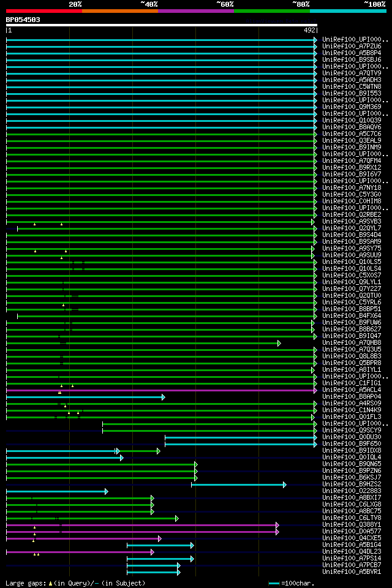The height and width of the screenshot is (588, 392).
Task: Click the white query sequence bar
Action: (162, 25)
